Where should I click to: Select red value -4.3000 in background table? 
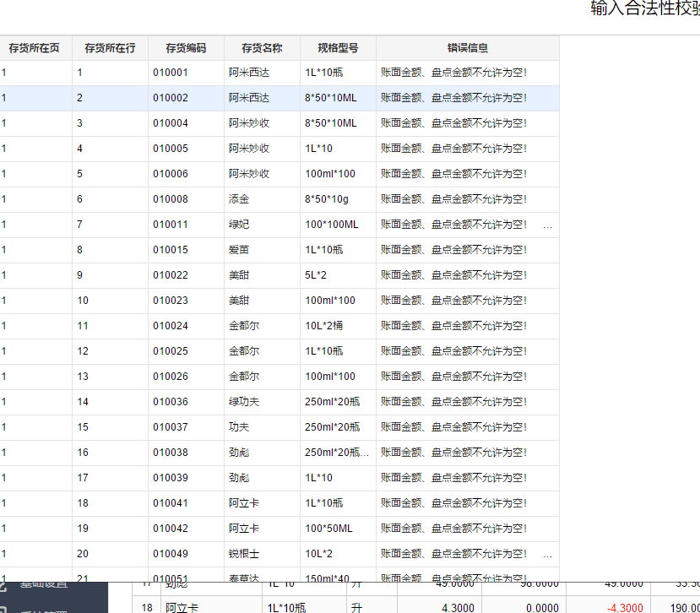point(625,608)
